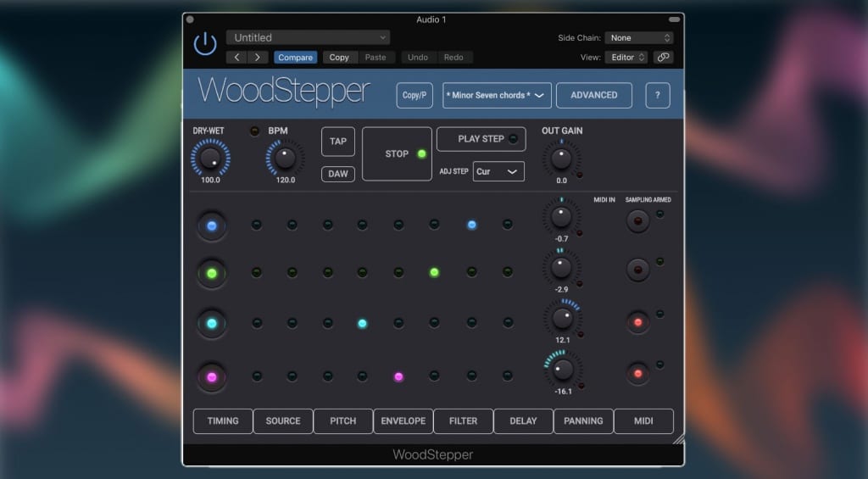Click second step of the blue row

tap(292, 225)
